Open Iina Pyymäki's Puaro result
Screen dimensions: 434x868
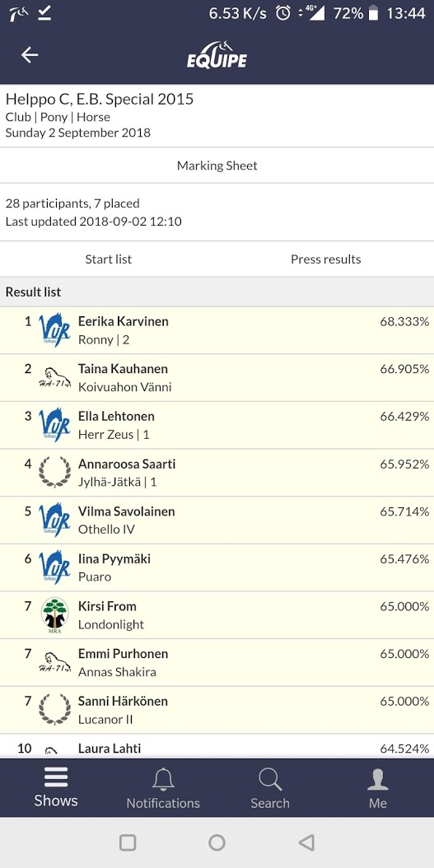click(217, 568)
